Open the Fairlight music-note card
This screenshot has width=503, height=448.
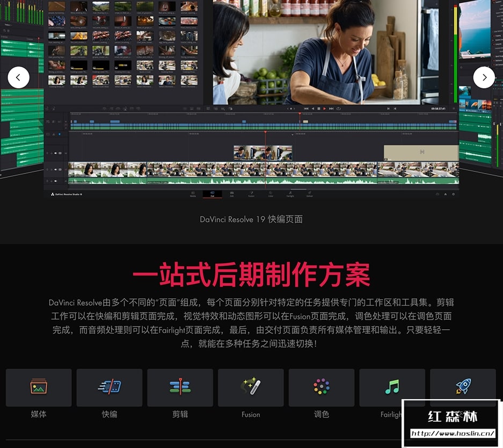pos(392,388)
